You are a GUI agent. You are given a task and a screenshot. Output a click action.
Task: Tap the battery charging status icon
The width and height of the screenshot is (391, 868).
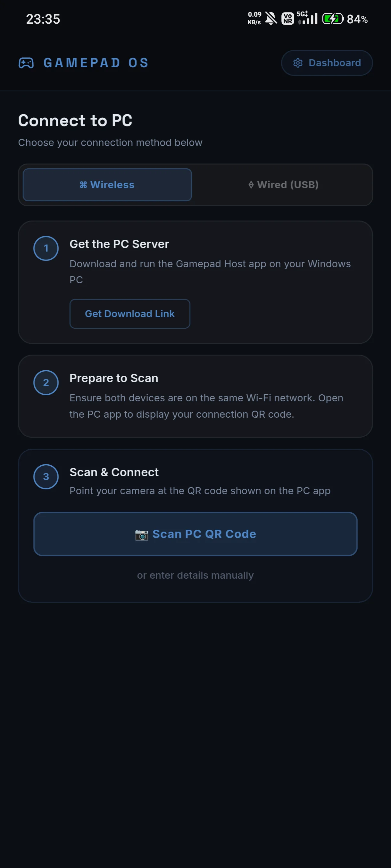pos(333,19)
